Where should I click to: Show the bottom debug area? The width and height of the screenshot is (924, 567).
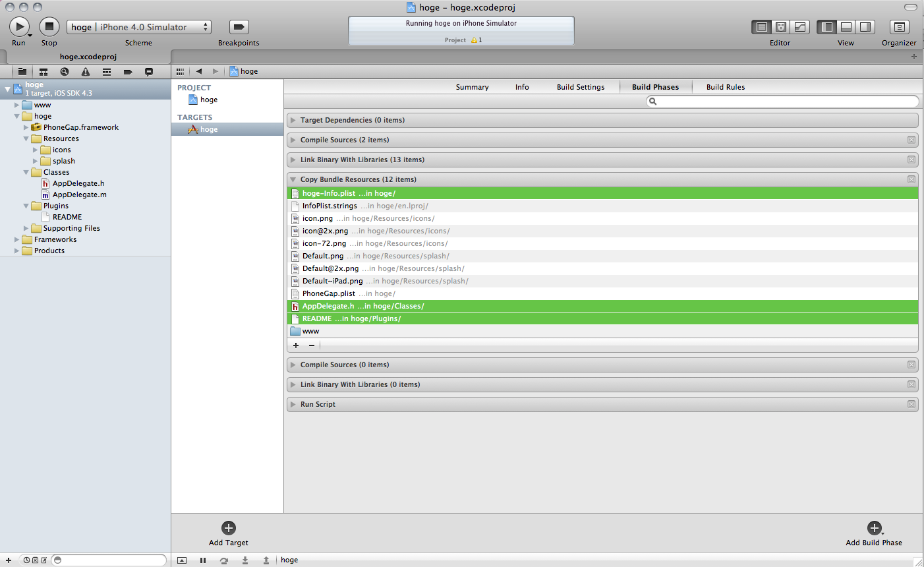(846, 27)
